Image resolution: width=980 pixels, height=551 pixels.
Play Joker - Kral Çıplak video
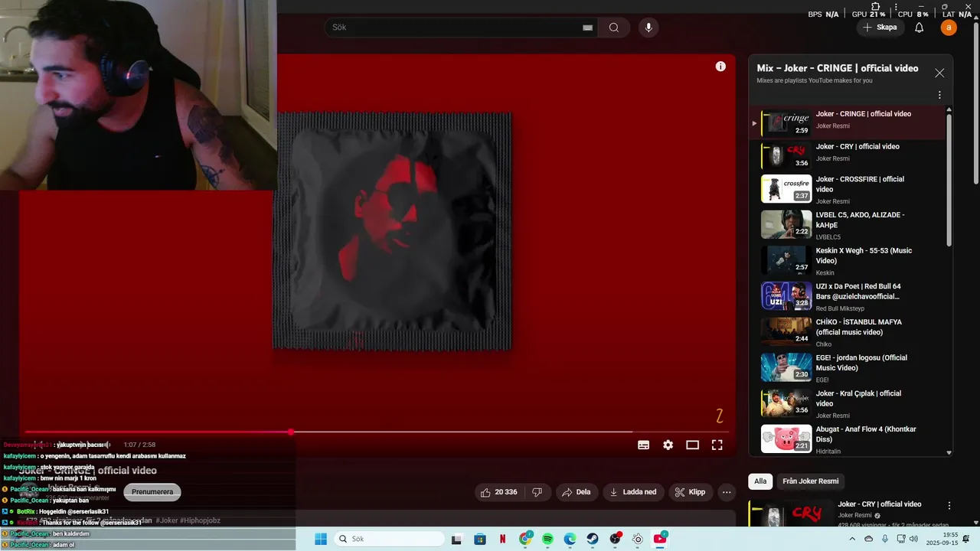(848, 403)
